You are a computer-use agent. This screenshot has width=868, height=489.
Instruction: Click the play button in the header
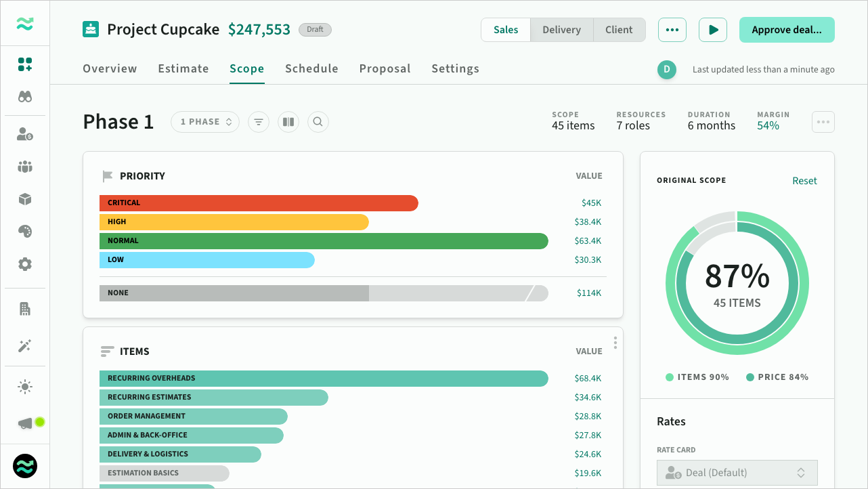(713, 30)
